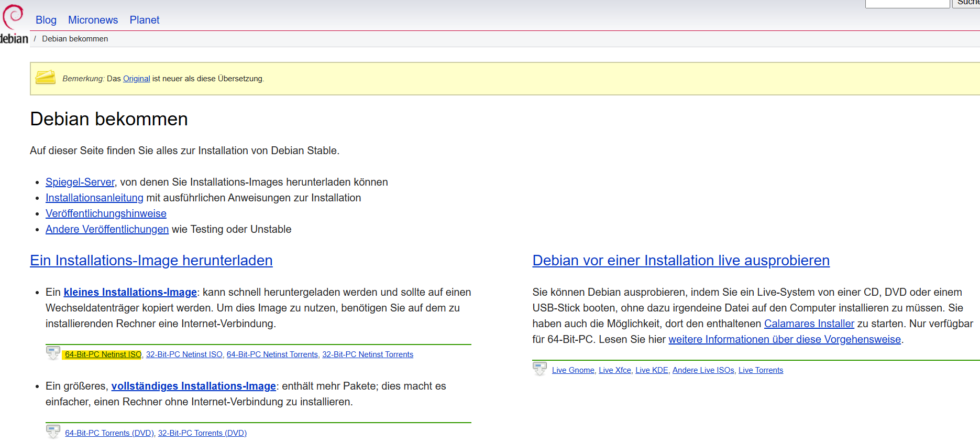Open the Micronews menu item
This screenshot has width=980, height=441.
(x=93, y=20)
